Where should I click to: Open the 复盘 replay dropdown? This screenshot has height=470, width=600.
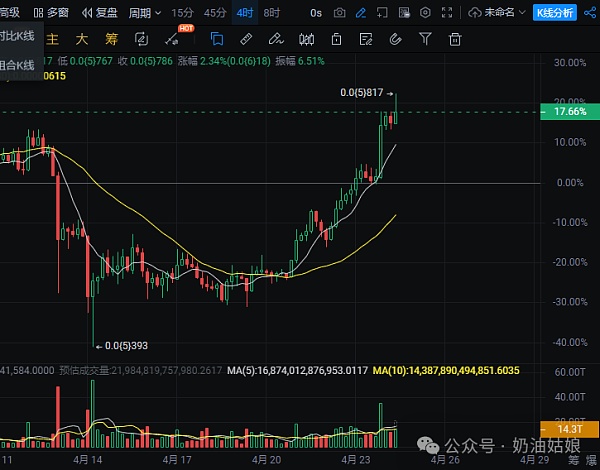click(x=102, y=13)
